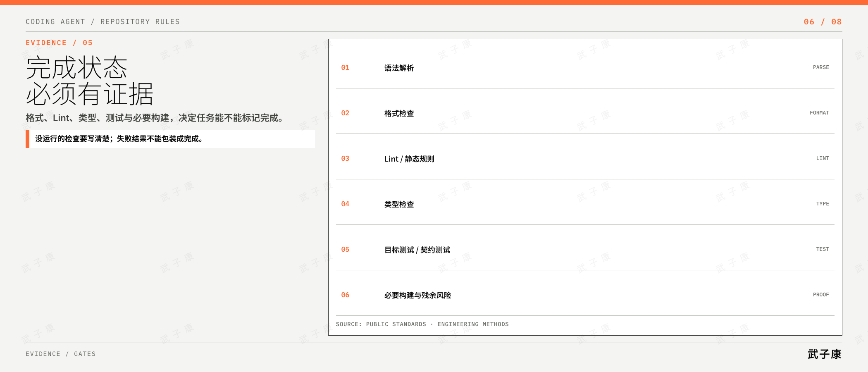Click the PROOF tag
The height and width of the screenshot is (372, 868).
[x=821, y=295]
